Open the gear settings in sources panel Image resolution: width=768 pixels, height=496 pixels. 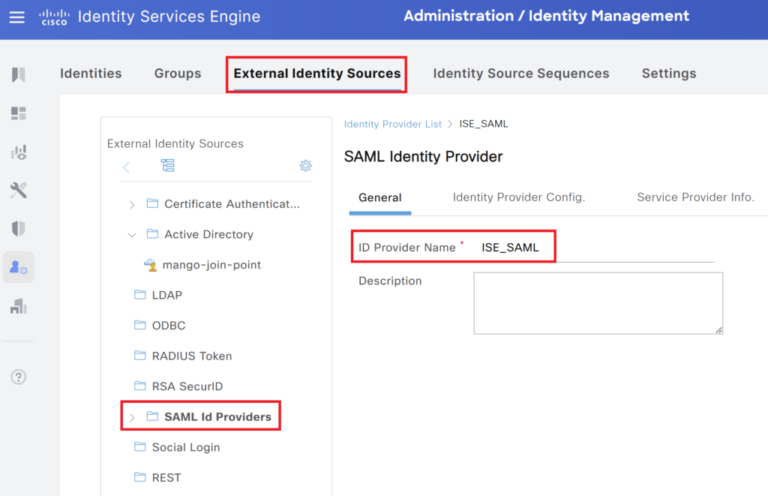[306, 165]
